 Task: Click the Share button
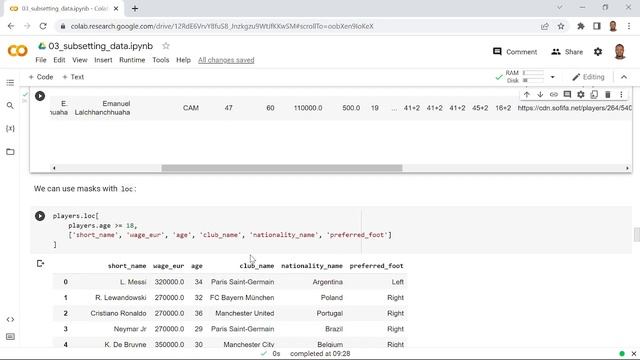[567, 52]
